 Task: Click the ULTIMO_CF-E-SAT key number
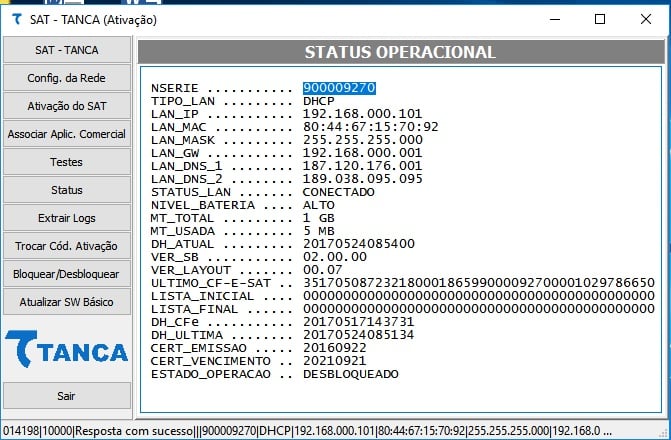(x=479, y=283)
